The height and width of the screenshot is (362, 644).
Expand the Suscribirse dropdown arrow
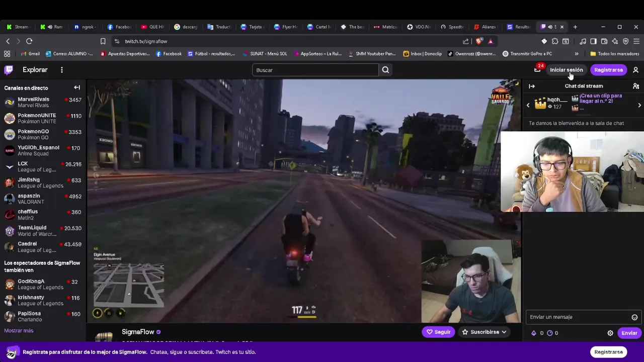coord(504,332)
